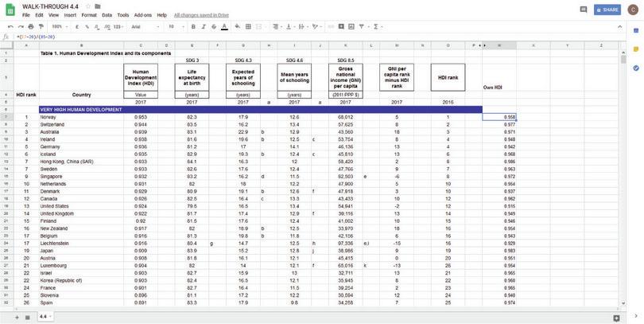Insert a chart from the toolbar
This screenshot has width=644, height=324.
click(x=351, y=27)
